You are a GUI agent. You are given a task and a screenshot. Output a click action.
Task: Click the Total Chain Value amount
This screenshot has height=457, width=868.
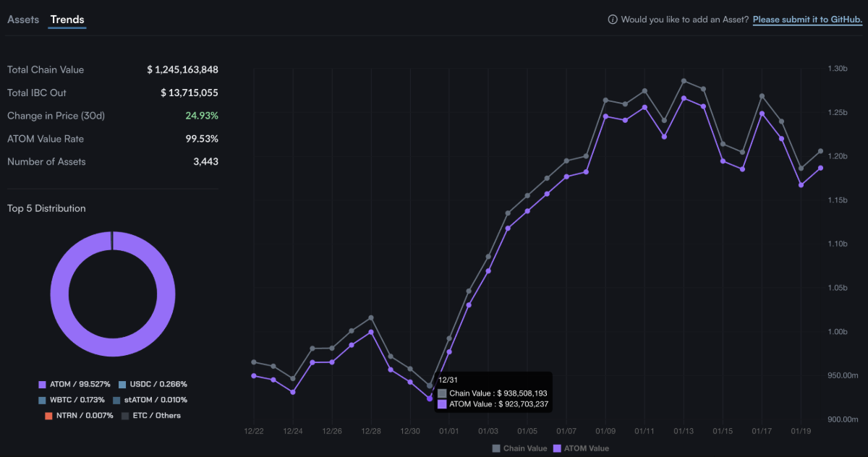coord(182,70)
